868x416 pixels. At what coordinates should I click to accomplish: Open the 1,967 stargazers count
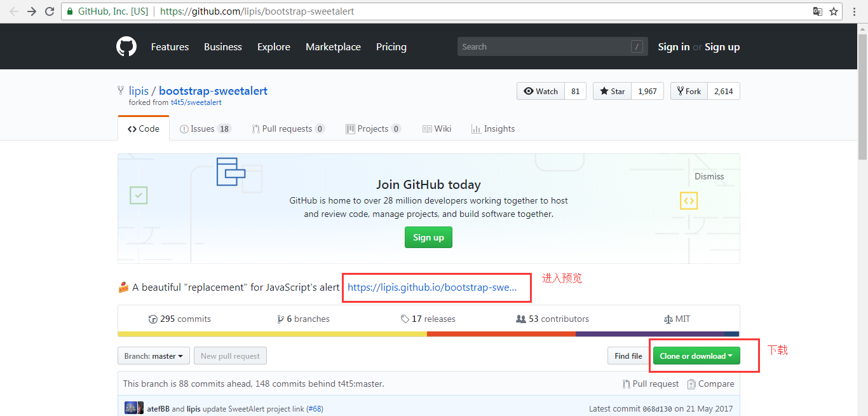648,91
